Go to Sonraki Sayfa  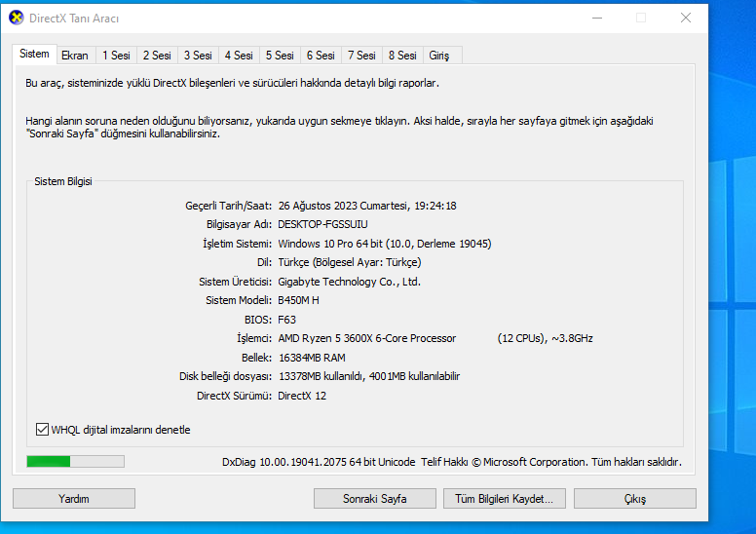pos(375,499)
